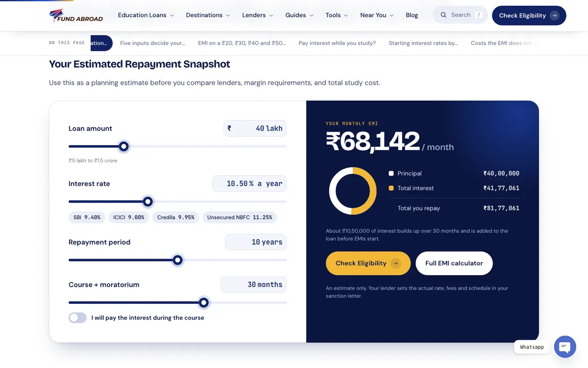Jump to Five inputs decide your section

[x=152, y=43]
